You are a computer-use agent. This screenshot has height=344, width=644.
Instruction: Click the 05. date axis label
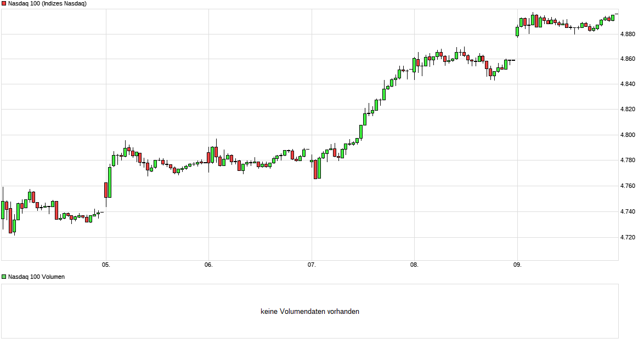(x=106, y=265)
